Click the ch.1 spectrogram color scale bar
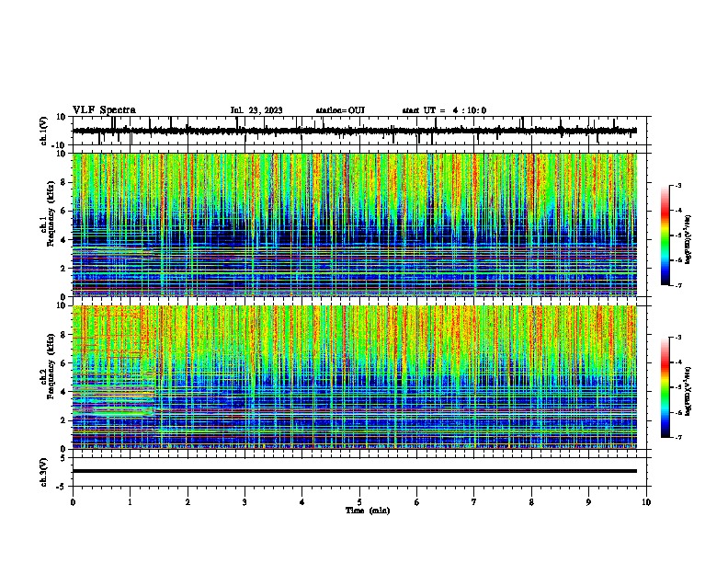This screenshot has width=728, height=563. pyautogui.click(x=665, y=236)
